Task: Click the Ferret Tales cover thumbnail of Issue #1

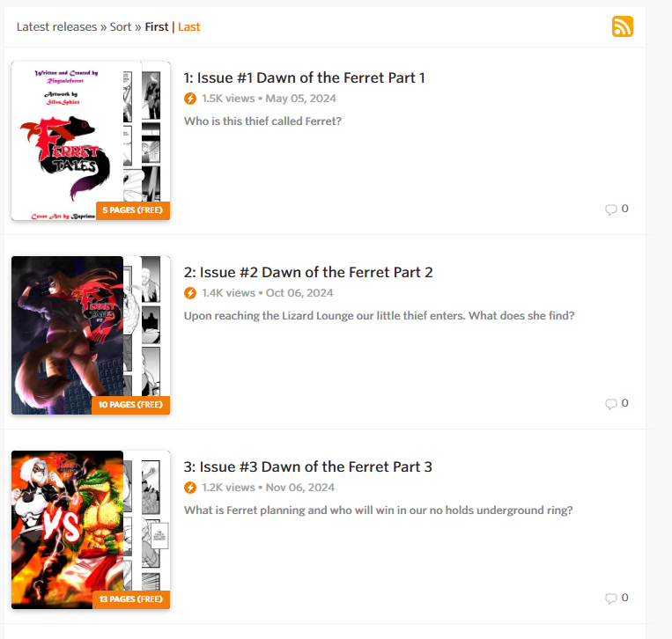Action: pyautogui.click(x=91, y=141)
